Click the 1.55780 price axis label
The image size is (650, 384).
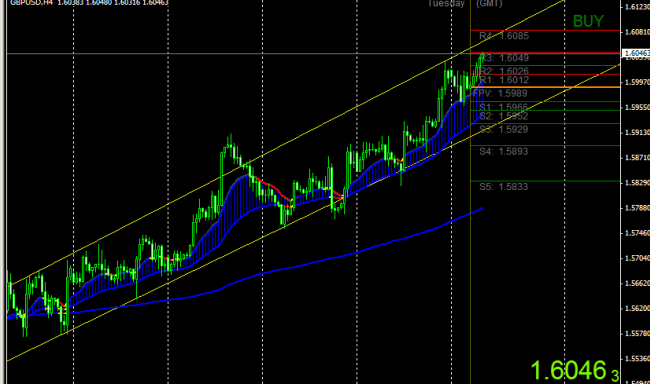637,333
